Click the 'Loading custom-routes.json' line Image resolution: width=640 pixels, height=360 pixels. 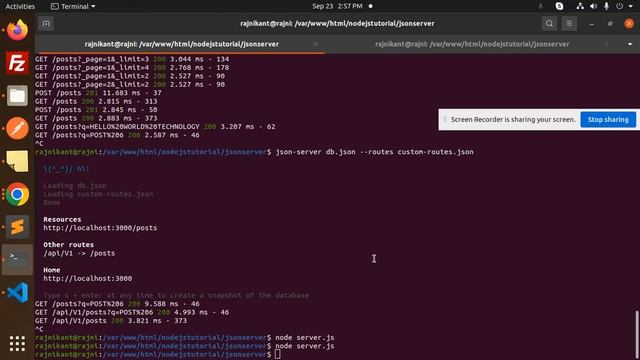(x=98, y=194)
